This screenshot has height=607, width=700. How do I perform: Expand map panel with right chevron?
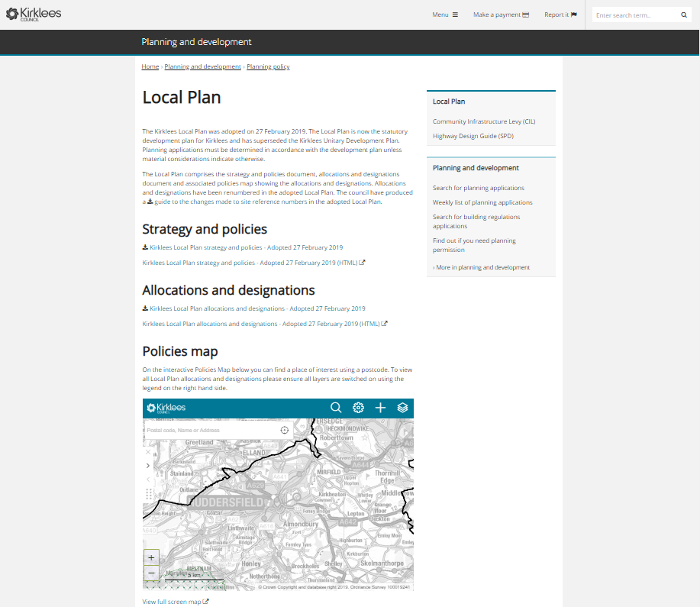148,466
